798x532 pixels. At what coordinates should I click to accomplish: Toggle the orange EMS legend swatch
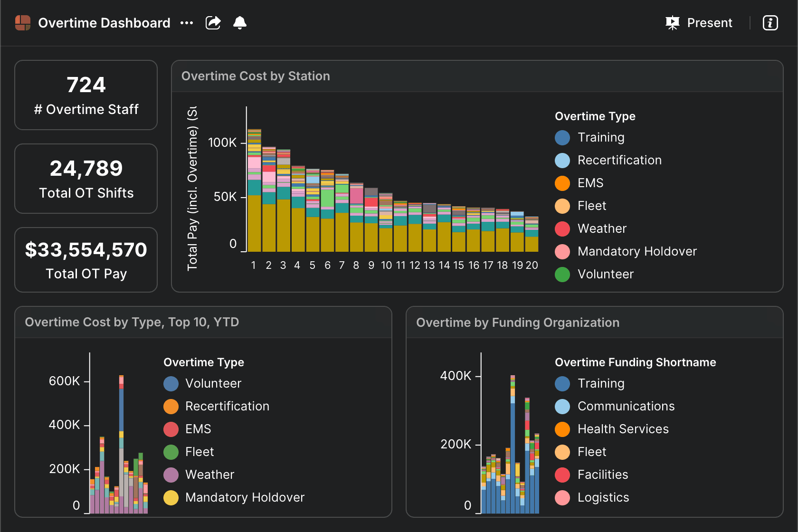click(562, 183)
